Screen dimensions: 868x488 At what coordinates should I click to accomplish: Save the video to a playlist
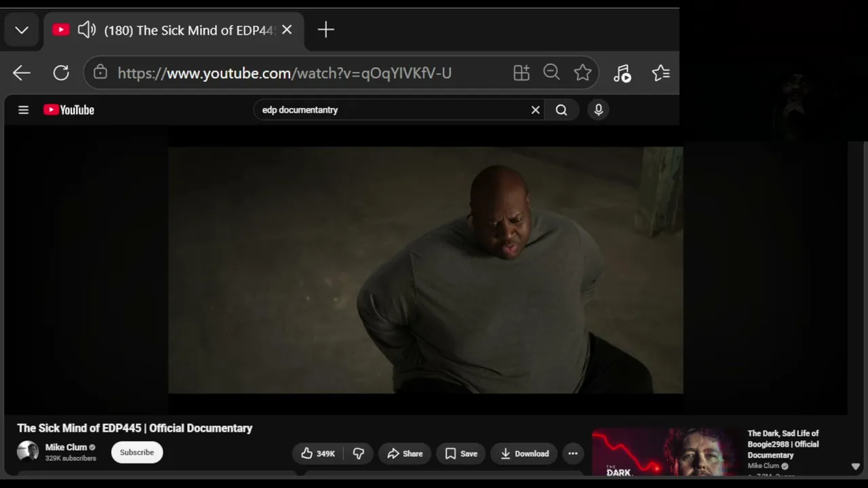[x=461, y=453]
